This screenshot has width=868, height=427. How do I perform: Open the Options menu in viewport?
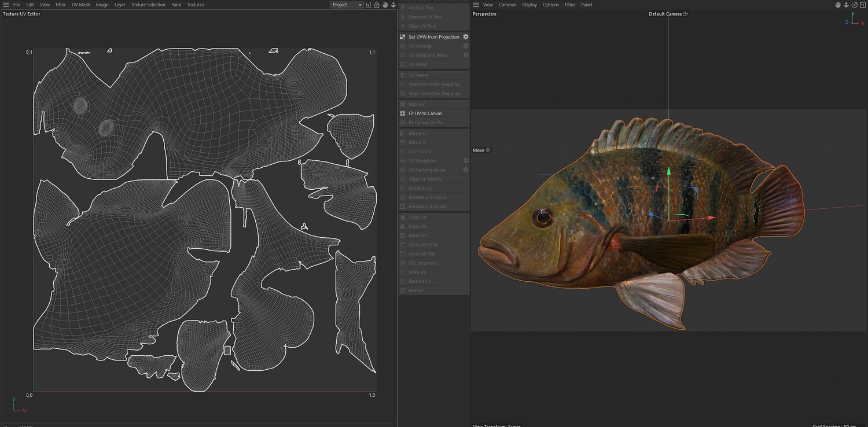pyautogui.click(x=551, y=5)
